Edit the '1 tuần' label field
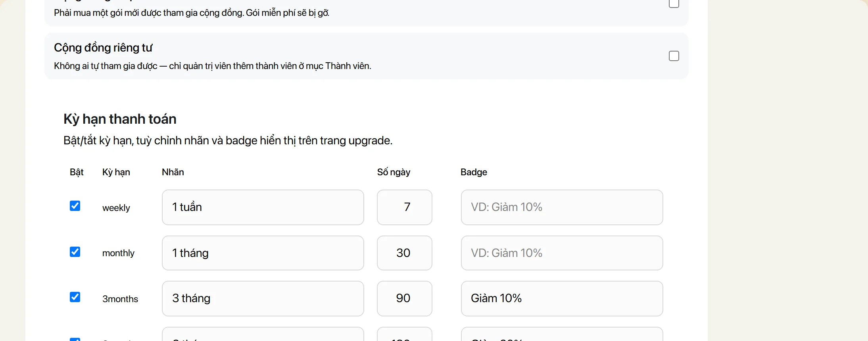 [x=263, y=207]
